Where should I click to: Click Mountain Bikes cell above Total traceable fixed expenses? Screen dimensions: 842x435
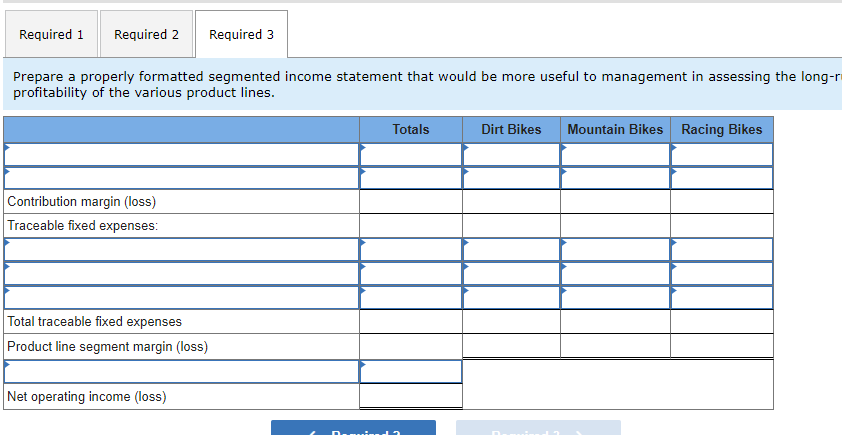pos(615,298)
